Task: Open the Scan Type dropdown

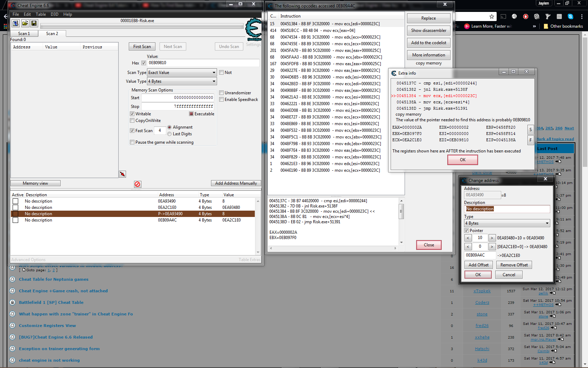Action: pos(182,73)
